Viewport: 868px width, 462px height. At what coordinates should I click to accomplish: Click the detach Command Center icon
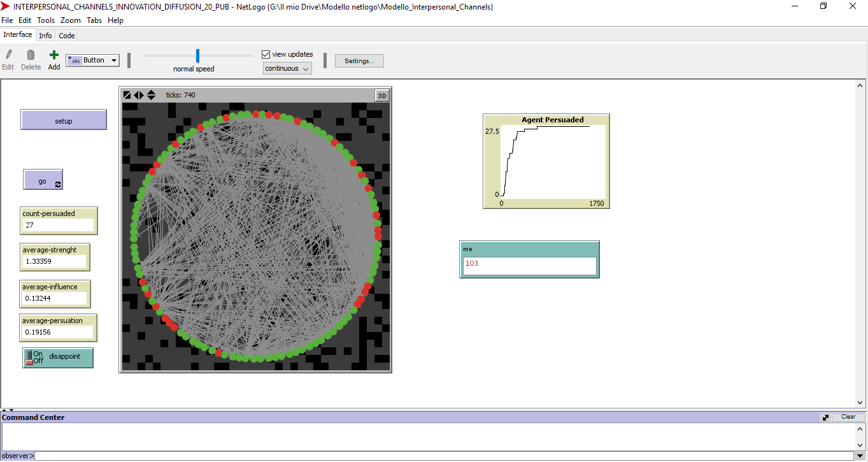tap(825, 417)
